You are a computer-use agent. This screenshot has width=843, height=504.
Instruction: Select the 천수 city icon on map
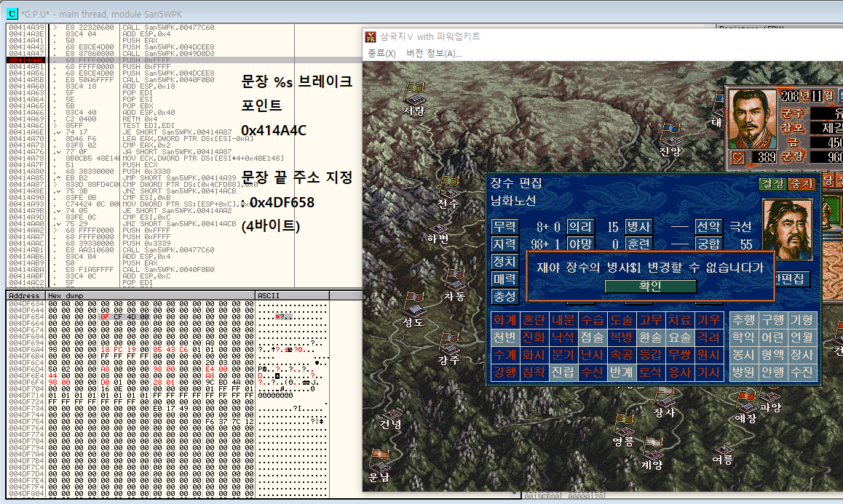click(x=449, y=186)
